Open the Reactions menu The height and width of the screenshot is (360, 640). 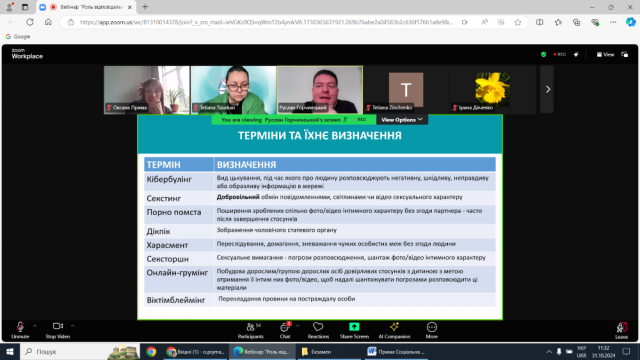[x=318, y=331]
